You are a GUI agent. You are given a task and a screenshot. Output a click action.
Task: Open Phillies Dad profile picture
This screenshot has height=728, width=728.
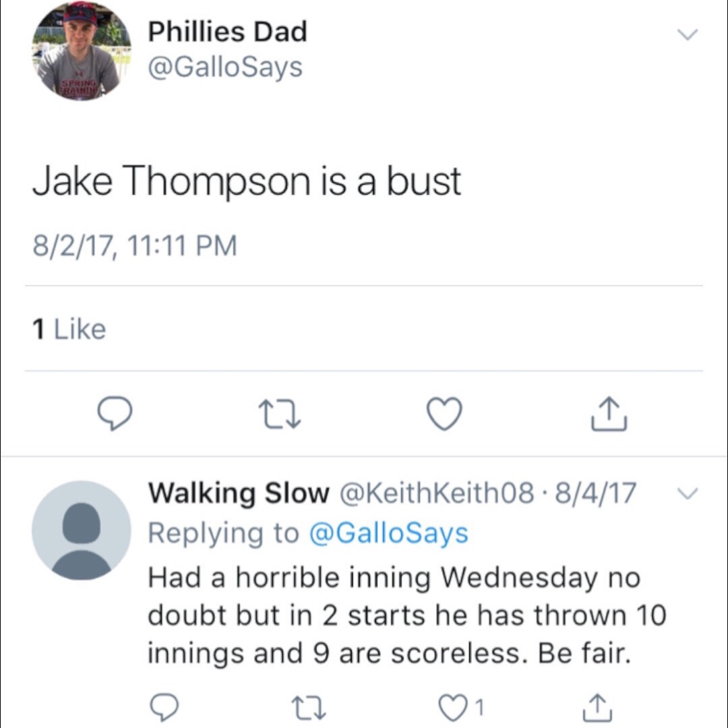pos(81,51)
